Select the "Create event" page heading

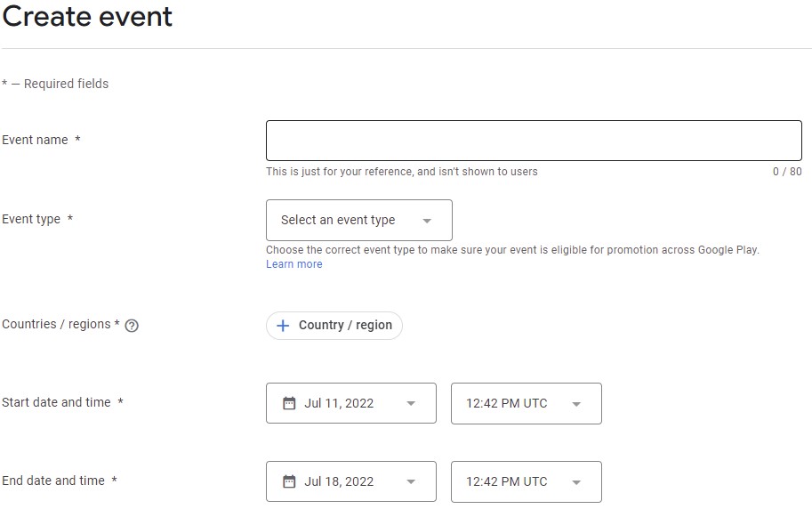click(86, 17)
